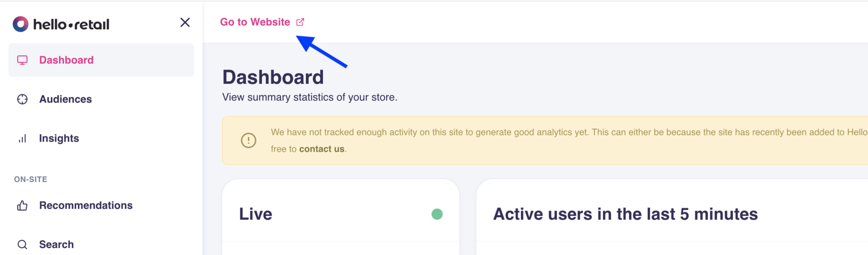Screen dimensions: 868x255
Task: Click the Recommendations thumbs-up icon
Action: (22, 206)
